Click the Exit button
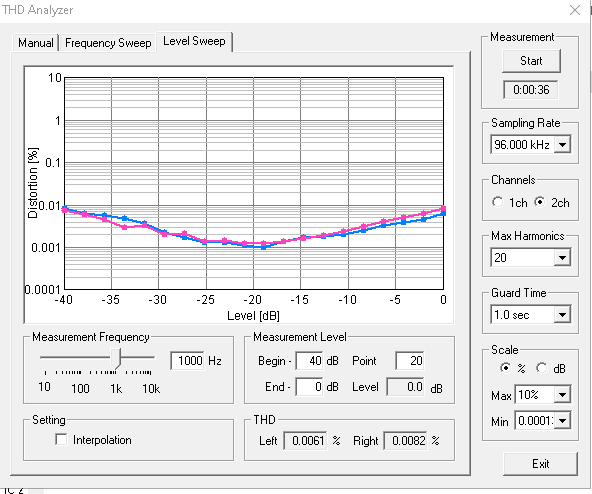 click(540, 464)
